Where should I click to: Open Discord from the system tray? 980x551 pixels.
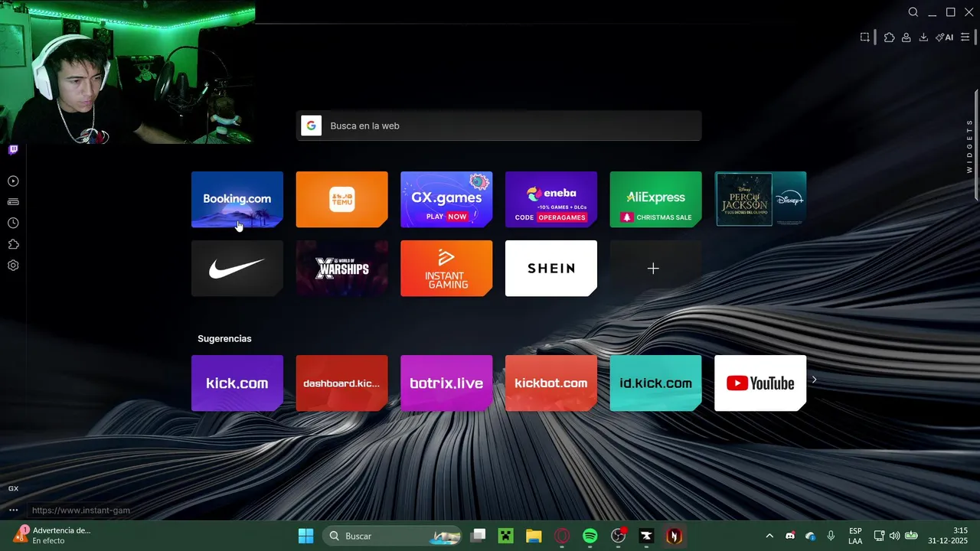(790, 536)
